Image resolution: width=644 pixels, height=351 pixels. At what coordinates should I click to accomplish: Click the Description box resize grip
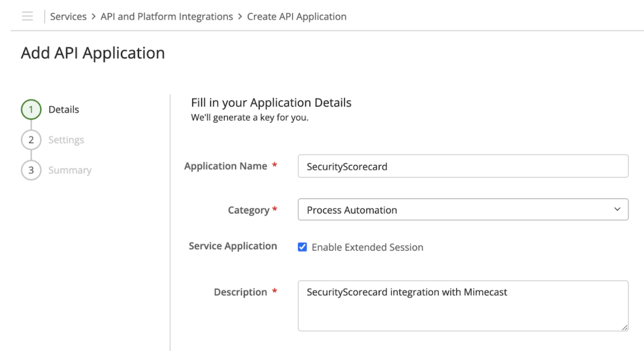pos(624,327)
